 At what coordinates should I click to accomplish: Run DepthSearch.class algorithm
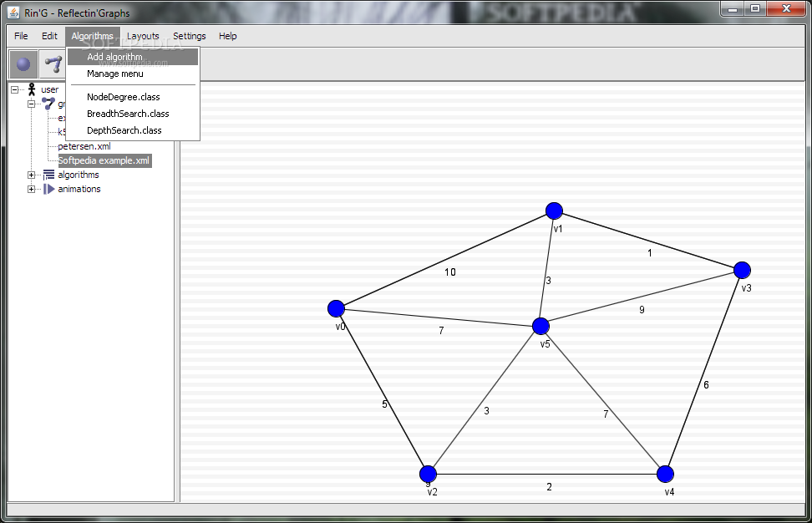(133, 130)
